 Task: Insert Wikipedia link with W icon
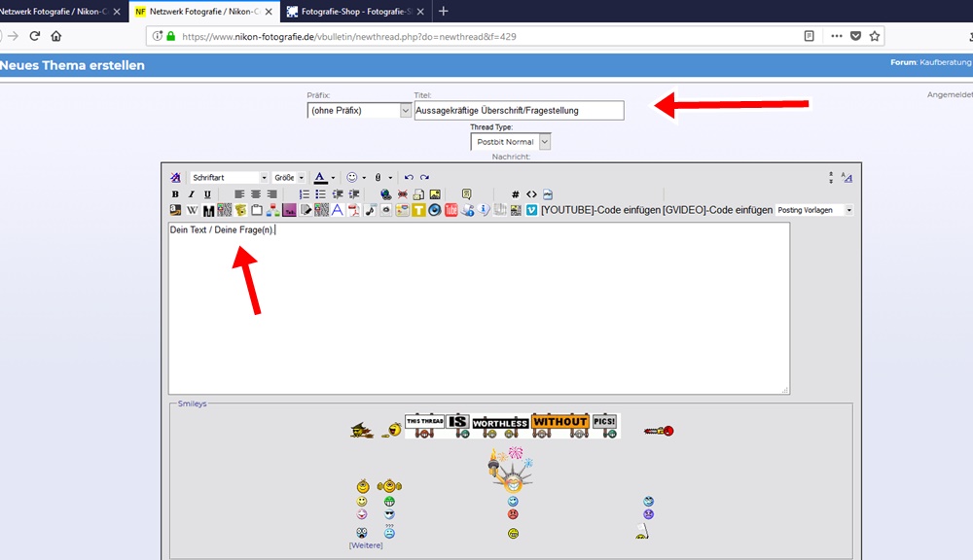[193, 210]
